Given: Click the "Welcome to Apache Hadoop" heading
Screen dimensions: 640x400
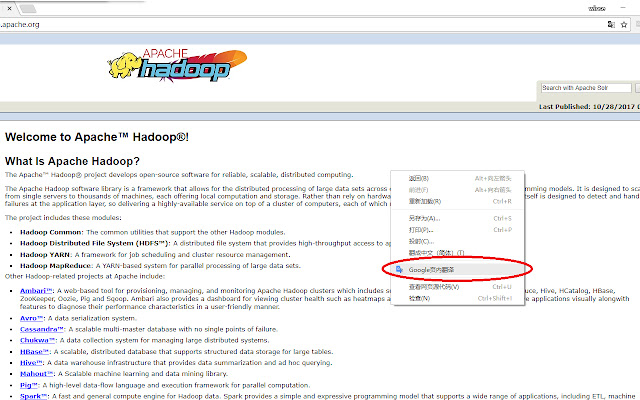Looking at the screenshot, I should [97, 137].
